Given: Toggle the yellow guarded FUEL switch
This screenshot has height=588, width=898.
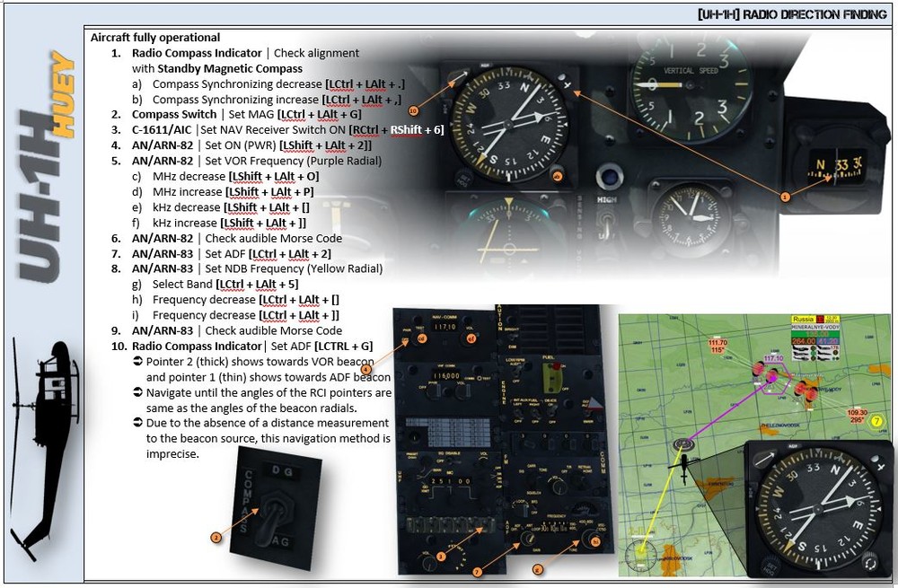Looking at the screenshot, I should pyautogui.click(x=552, y=379).
